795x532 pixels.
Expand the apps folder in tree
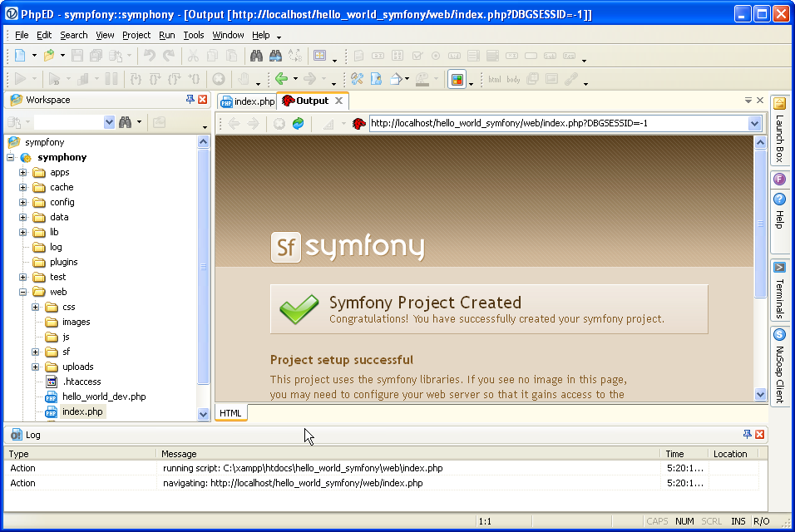coord(23,173)
